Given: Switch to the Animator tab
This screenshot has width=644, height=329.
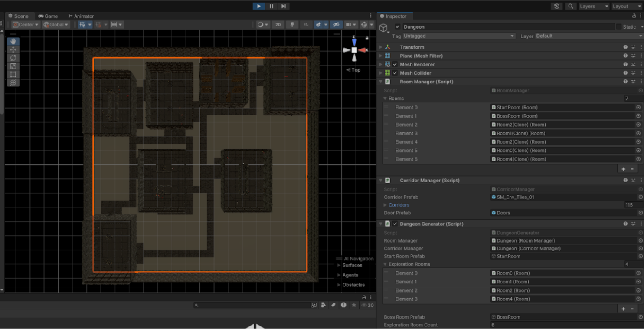Looking at the screenshot, I should [81, 16].
